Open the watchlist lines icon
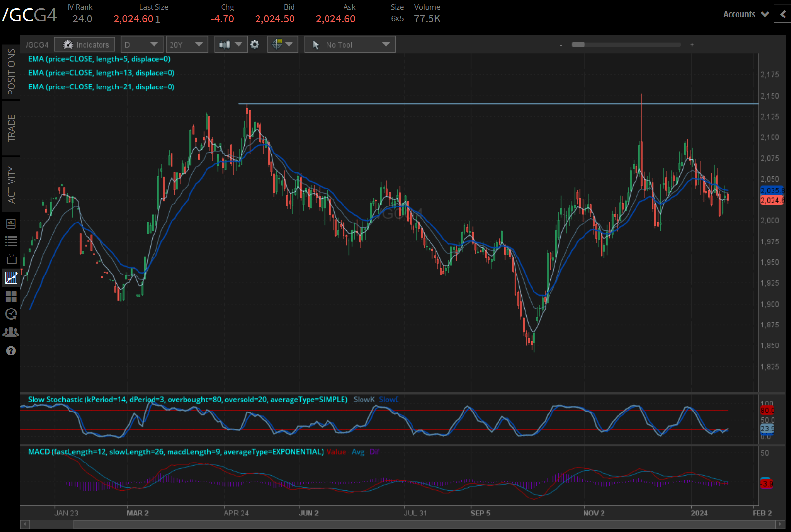The width and height of the screenshot is (791, 532). [x=11, y=241]
